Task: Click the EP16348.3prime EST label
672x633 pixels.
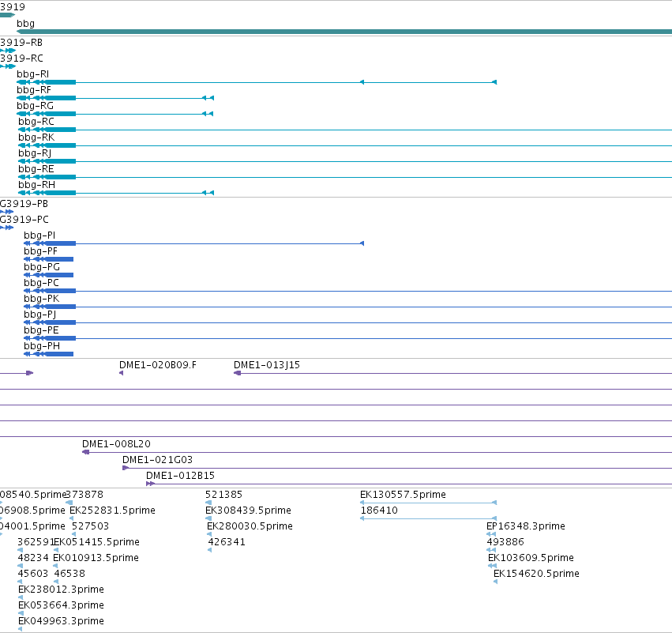Action: [x=526, y=526]
